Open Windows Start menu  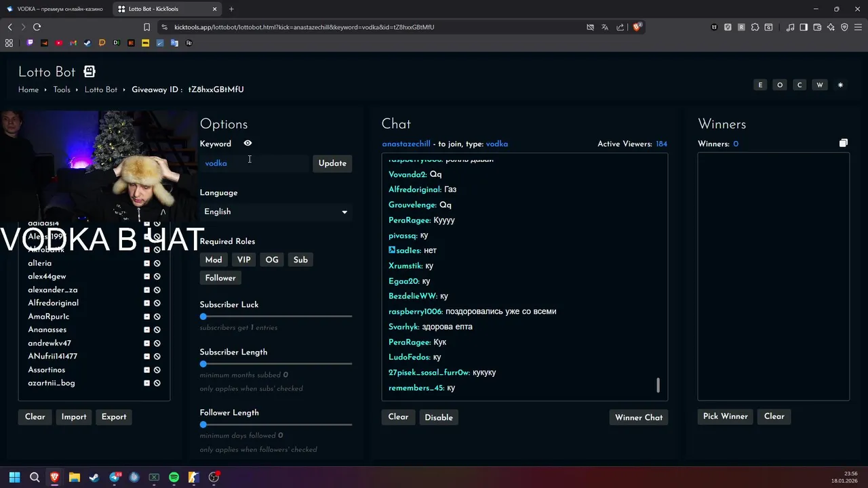(x=14, y=477)
